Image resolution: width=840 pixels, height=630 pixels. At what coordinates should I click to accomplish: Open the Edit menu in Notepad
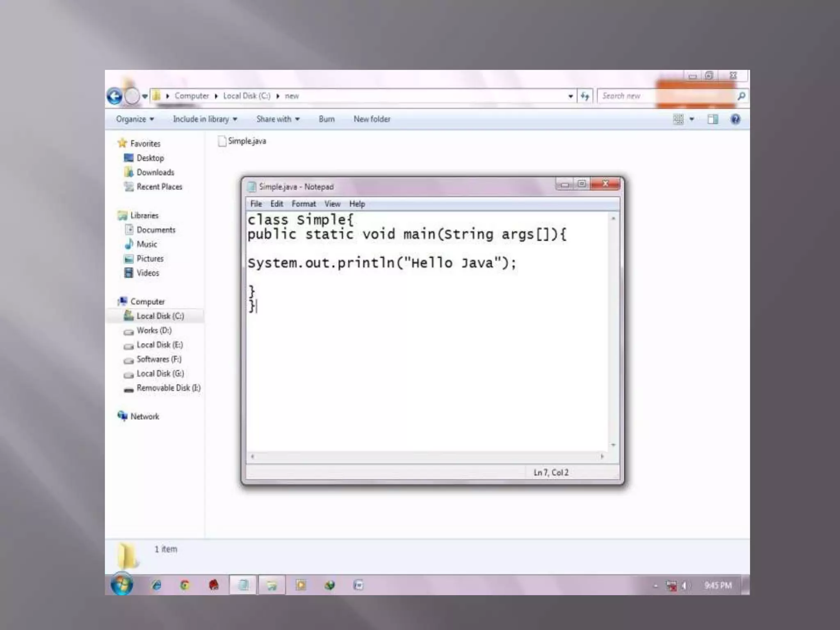tap(276, 204)
